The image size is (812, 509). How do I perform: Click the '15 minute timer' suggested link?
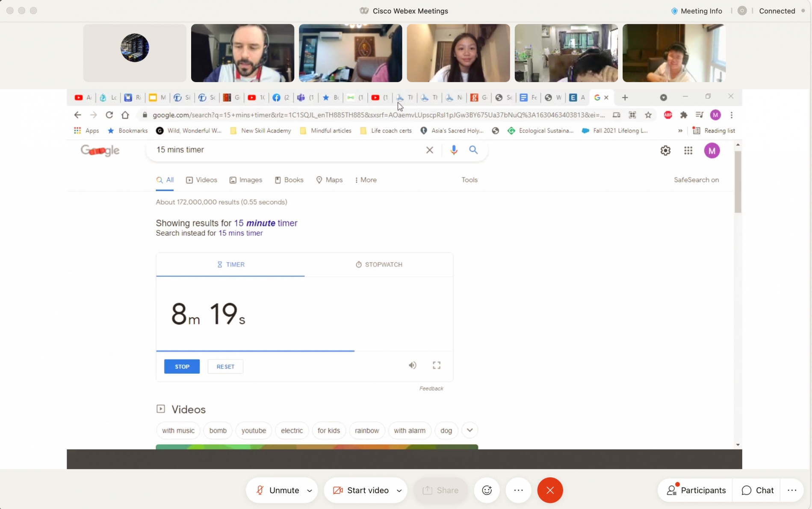pos(266,223)
